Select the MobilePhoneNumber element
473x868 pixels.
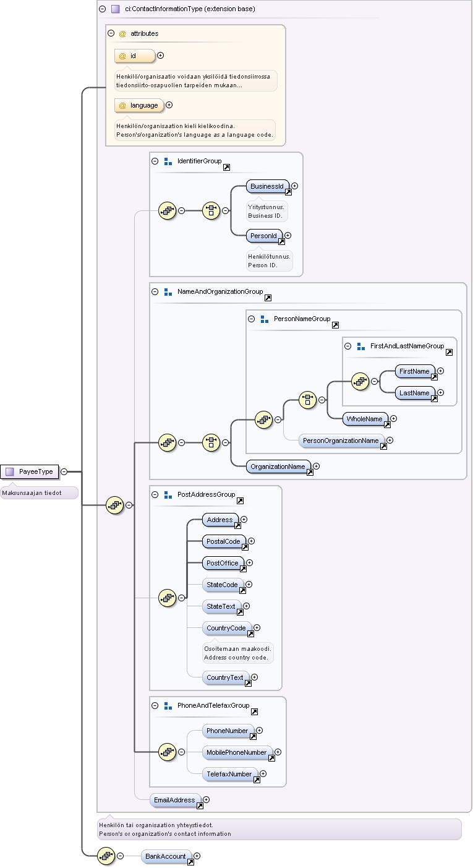[x=237, y=753]
